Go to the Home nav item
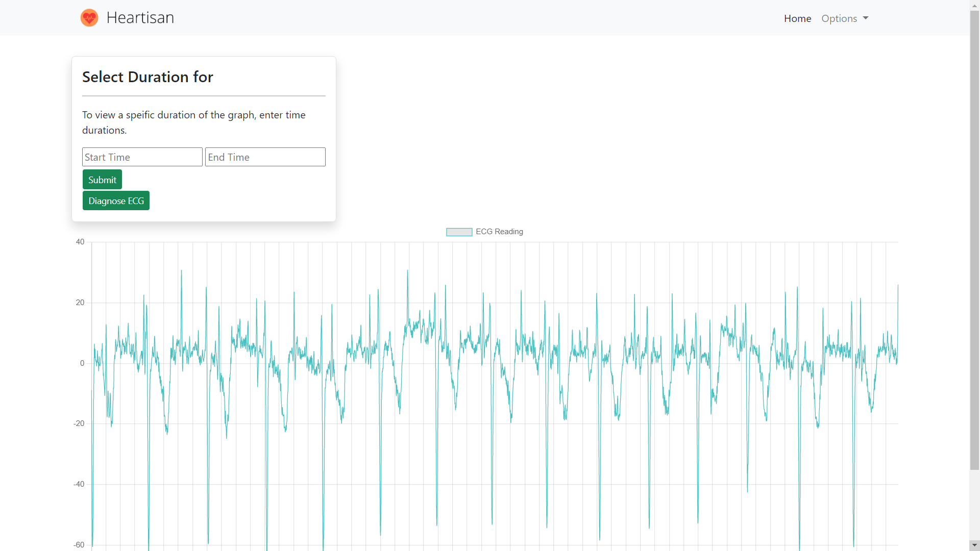980x551 pixels. pos(797,18)
